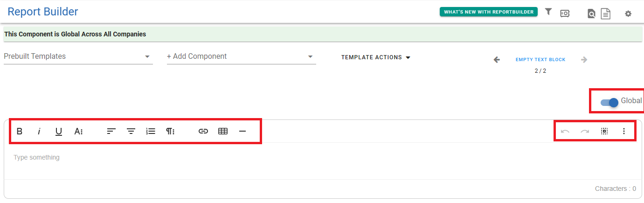Open the + Add Component dropdown
The image size is (644, 203).
(x=242, y=56)
